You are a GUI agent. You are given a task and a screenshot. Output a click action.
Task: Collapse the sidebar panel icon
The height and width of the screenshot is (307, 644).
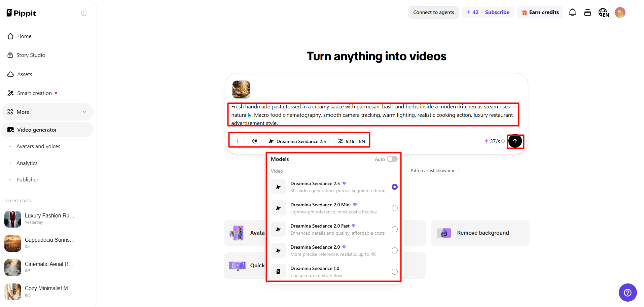coord(84,13)
